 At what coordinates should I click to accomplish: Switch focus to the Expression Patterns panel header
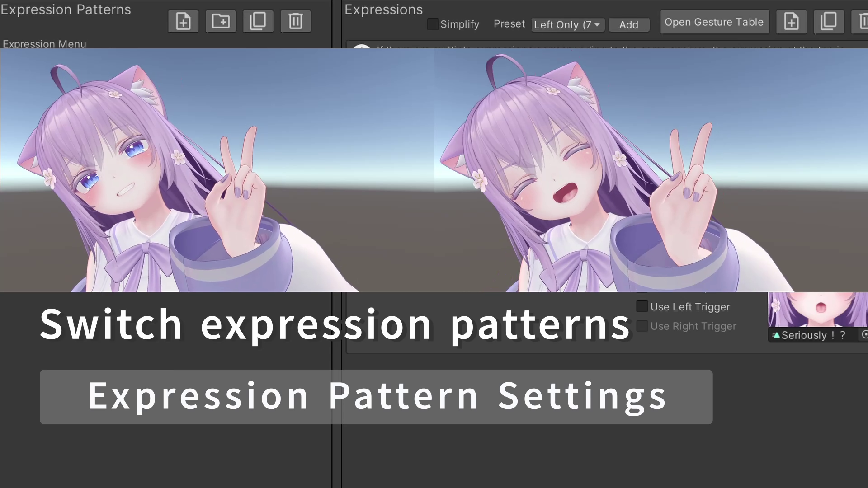66,9
